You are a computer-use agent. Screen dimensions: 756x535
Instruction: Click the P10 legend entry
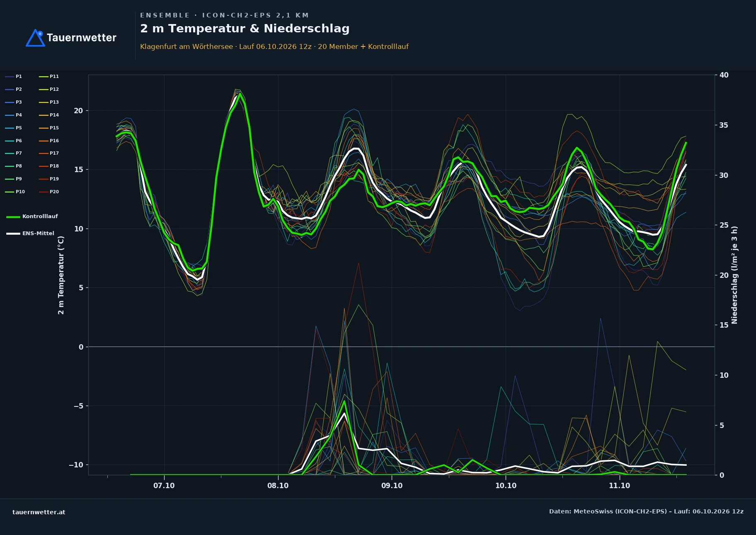pyautogui.click(x=15, y=192)
